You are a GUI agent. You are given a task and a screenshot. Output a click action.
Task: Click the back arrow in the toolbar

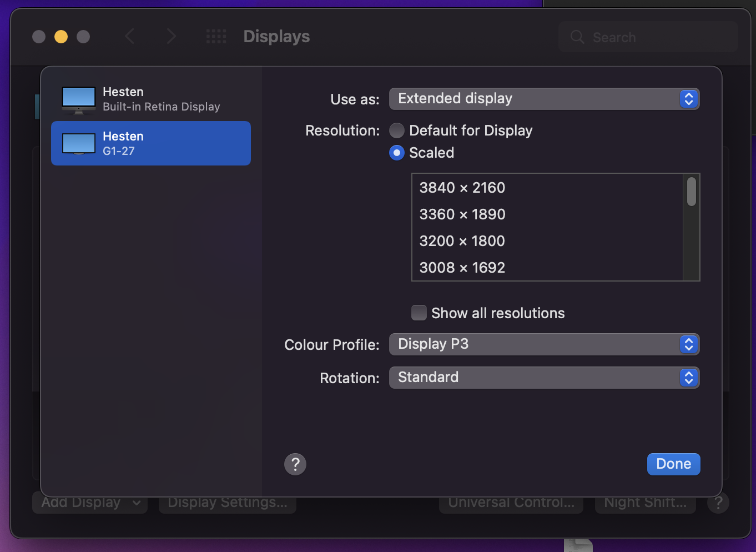click(130, 37)
